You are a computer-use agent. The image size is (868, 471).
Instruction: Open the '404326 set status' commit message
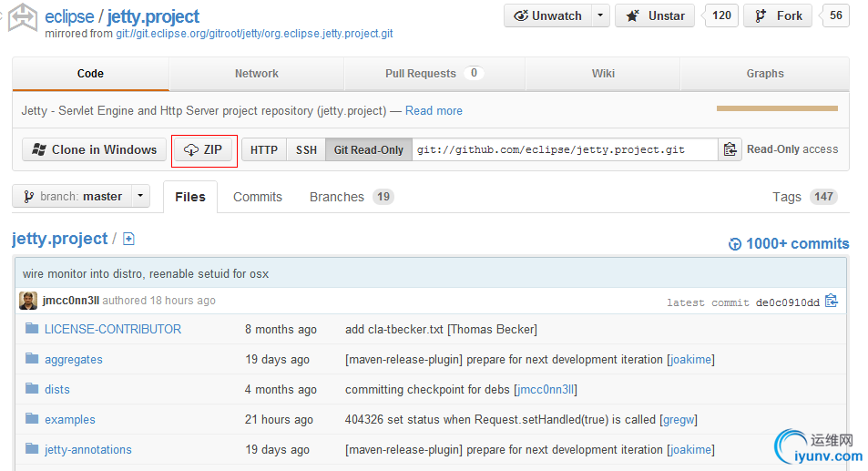coord(500,420)
